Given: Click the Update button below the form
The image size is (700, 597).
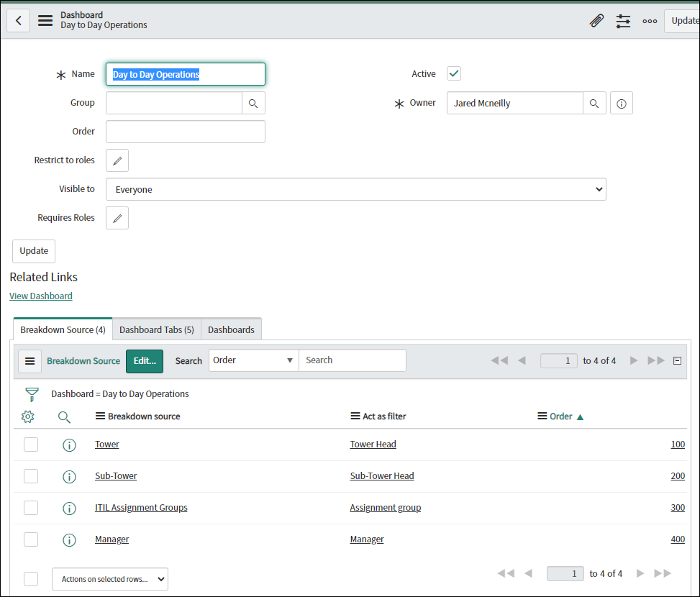Looking at the screenshot, I should pyautogui.click(x=34, y=251).
